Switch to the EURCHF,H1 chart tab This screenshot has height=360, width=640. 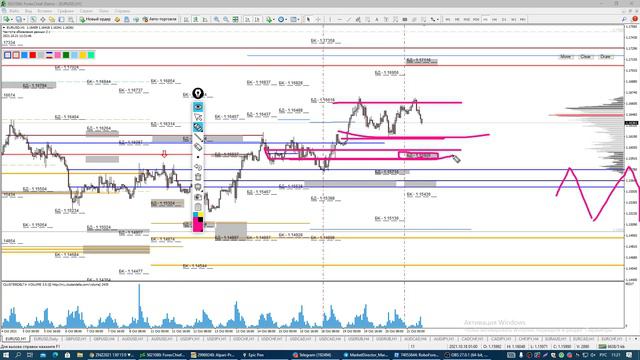612,339
